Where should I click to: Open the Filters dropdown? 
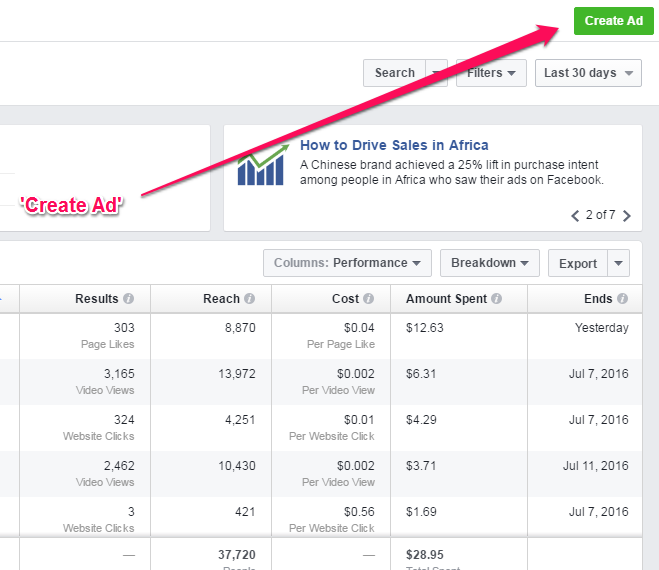coord(491,73)
